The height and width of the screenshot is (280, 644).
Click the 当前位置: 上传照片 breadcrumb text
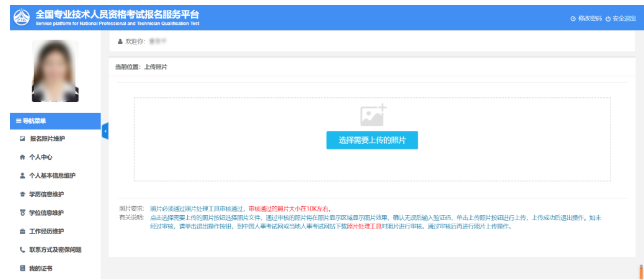click(x=141, y=67)
